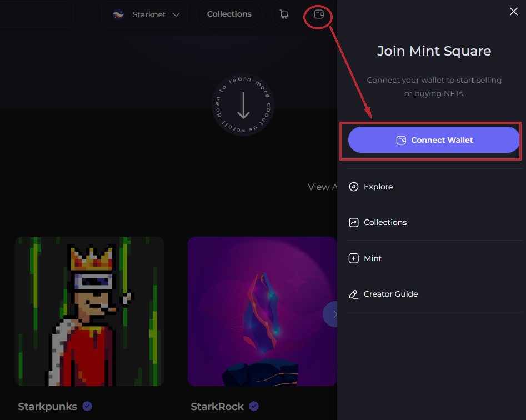This screenshot has height=420, width=526.
Task: Click the StarkRock collection name
Action: pos(217,407)
